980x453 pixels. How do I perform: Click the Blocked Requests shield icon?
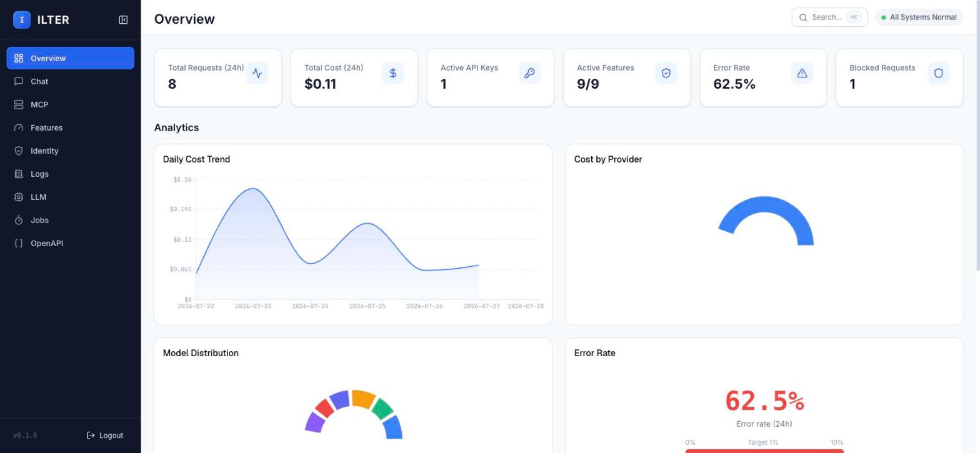[938, 73]
